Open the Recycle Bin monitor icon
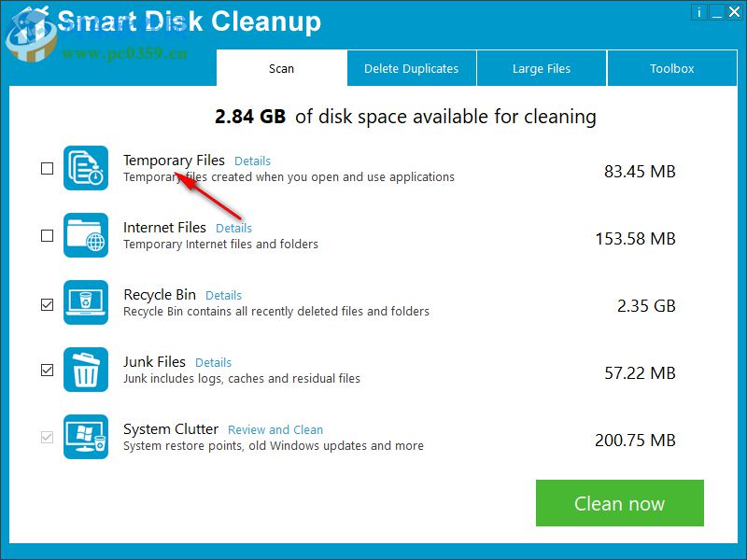The width and height of the screenshot is (747, 560). click(x=87, y=302)
